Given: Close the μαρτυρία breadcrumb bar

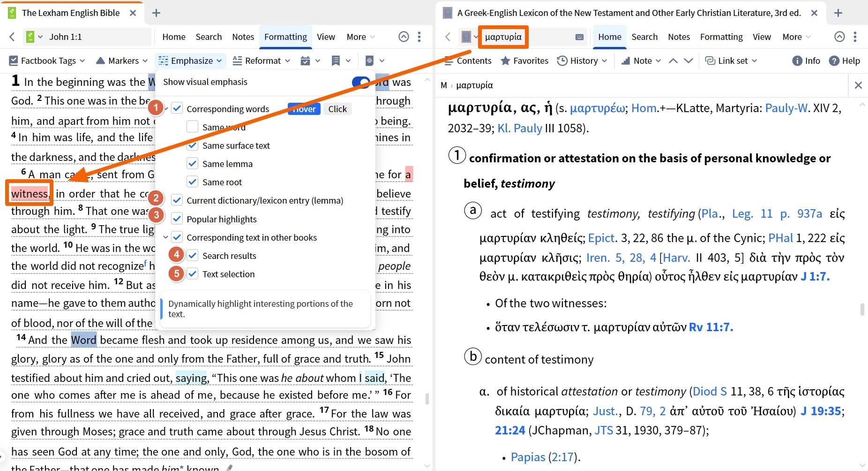Looking at the screenshot, I should [858, 85].
